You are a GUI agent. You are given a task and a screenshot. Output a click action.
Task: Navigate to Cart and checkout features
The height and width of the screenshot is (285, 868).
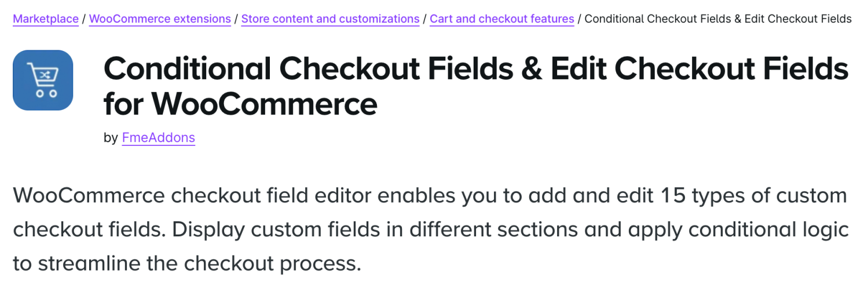point(501,19)
